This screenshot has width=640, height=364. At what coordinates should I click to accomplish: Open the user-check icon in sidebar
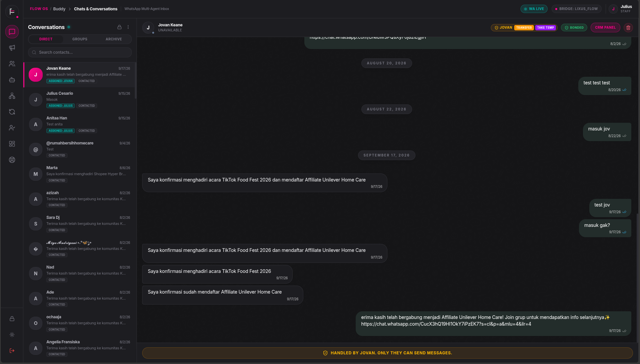tap(12, 128)
